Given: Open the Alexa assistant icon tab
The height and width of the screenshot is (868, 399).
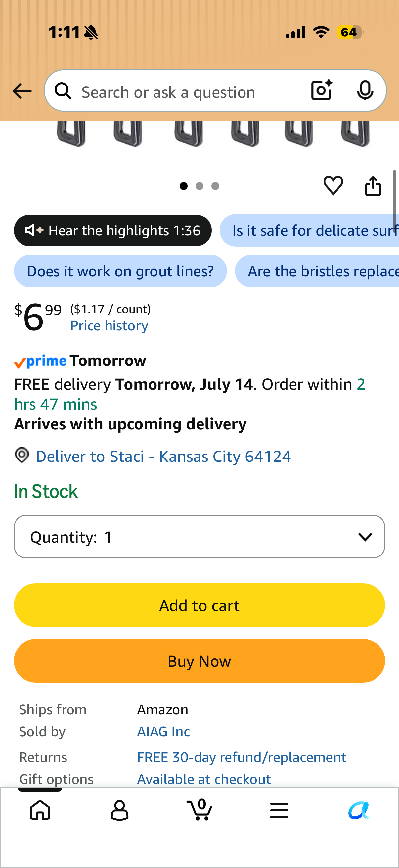Looking at the screenshot, I should (x=359, y=810).
